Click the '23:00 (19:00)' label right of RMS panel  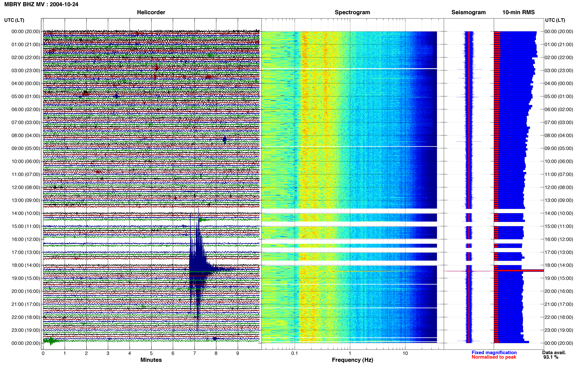click(x=559, y=330)
